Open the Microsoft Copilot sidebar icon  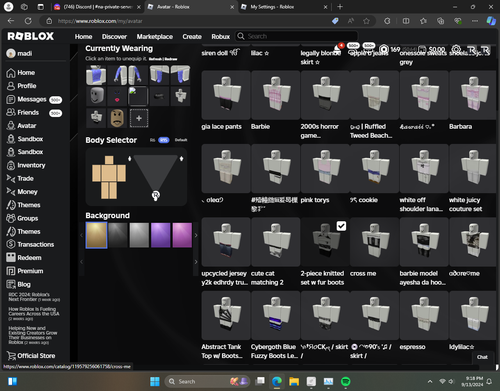[491, 21]
